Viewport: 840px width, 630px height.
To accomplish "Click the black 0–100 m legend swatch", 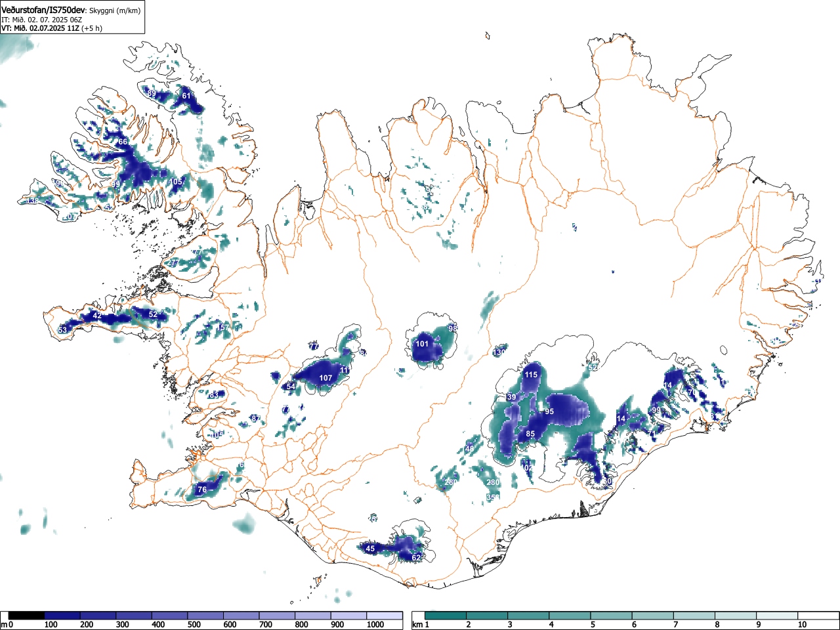I will pos(27,616).
